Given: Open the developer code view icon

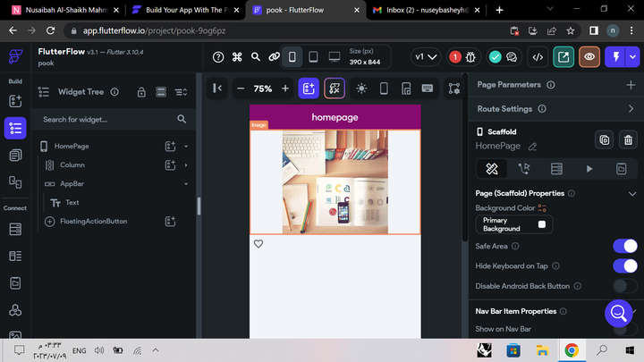Looking at the screenshot, I should pyautogui.click(x=538, y=56).
